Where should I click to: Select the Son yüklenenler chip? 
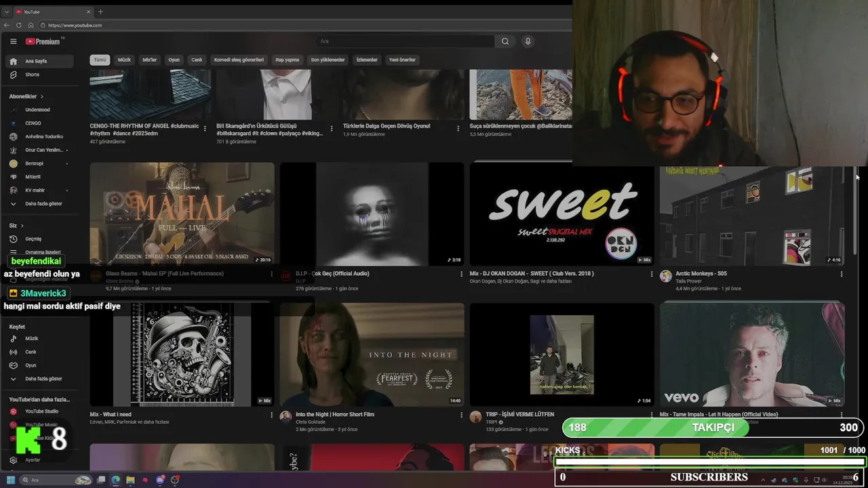coord(328,60)
